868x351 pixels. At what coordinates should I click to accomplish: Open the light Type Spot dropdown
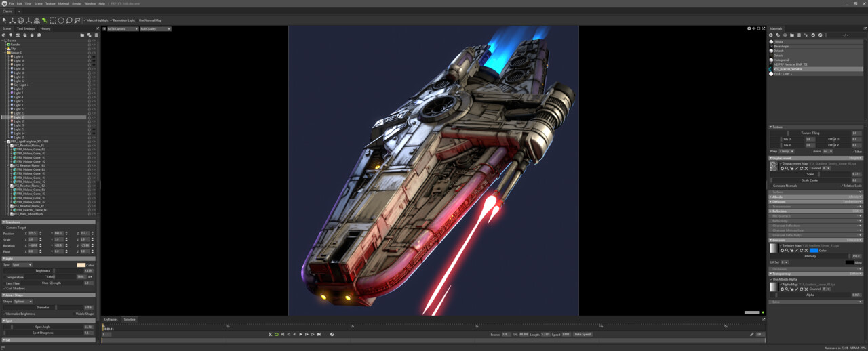tap(22, 265)
